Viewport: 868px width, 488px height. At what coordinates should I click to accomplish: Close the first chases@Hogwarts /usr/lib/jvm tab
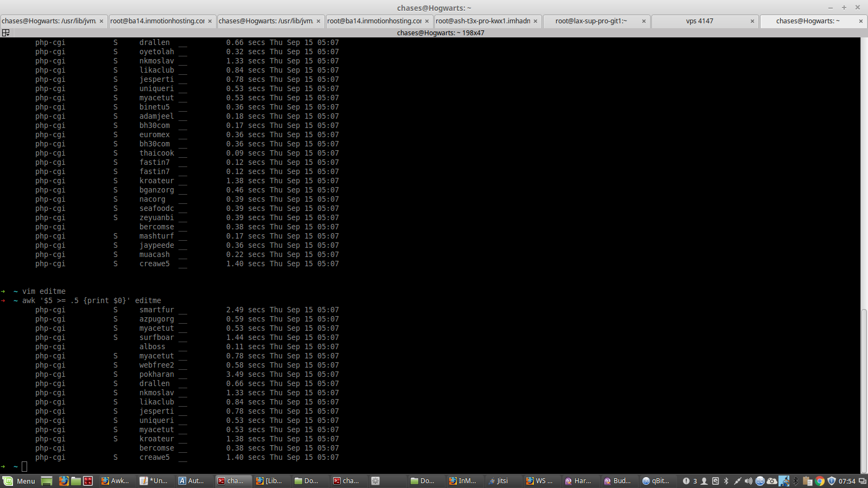pos(101,21)
